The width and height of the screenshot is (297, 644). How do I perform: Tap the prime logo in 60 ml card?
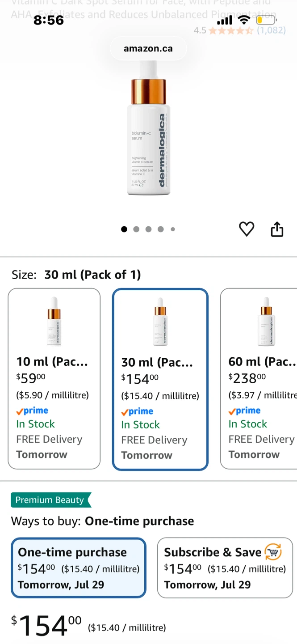244,411
